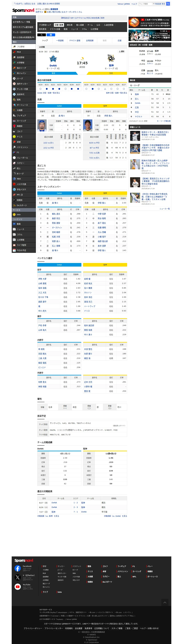Enable game 通知 bell notification
This screenshot has height=644, width=183.
[121, 52]
